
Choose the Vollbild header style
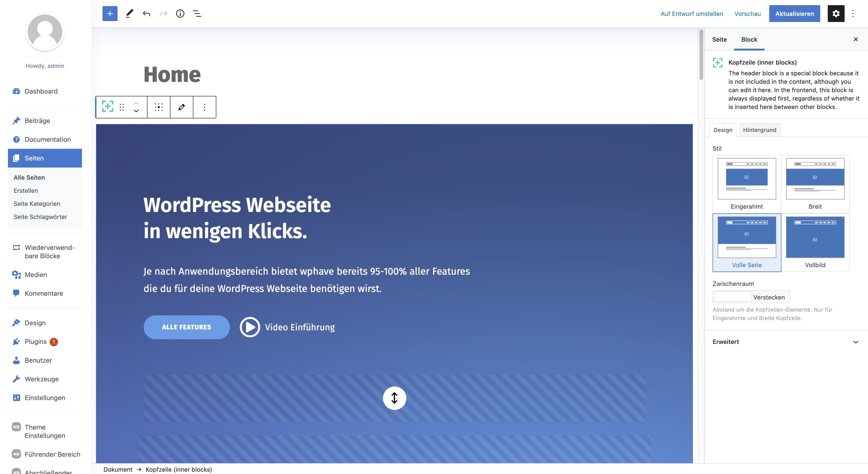[815, 242]
